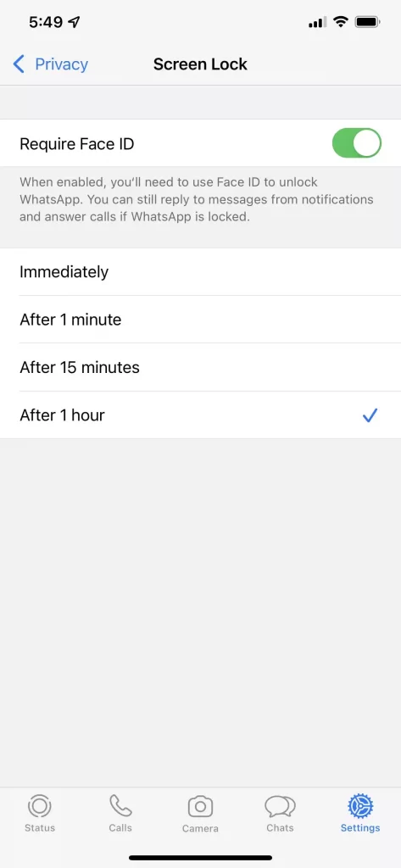Open the Camera icon in tab bar
401x868 pixels.
point(200,807)
